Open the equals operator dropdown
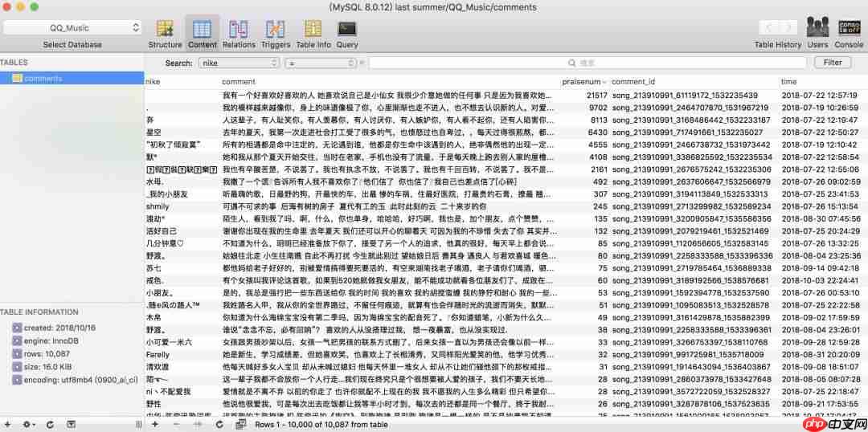 pyautogui.click(x=319, y=63)
